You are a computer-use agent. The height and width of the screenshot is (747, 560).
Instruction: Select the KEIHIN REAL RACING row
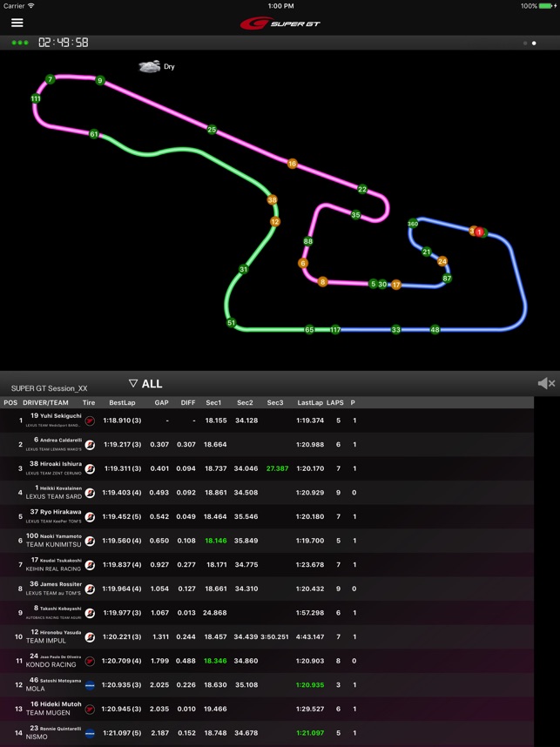267,564
